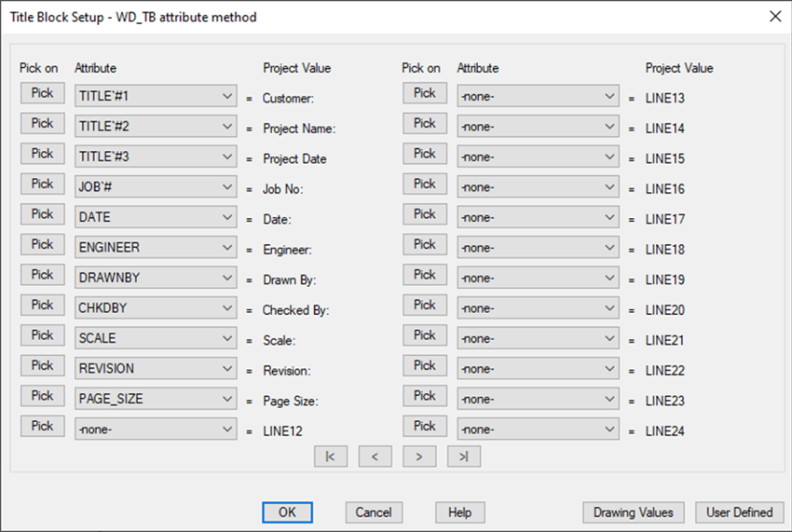Open the attribute dropdown for LINE14

click(x=538, y=127)
